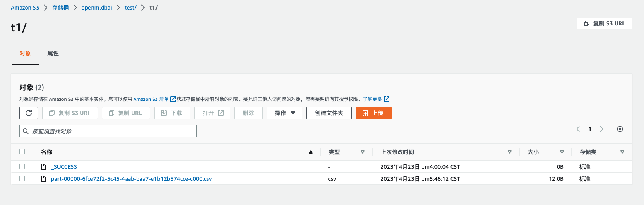Switch to the 属性 tab
The width and height of the screenshot is (644, 205).
(53, 53)
